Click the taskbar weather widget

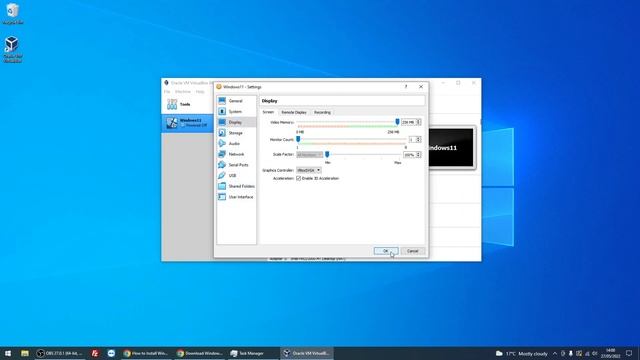(x=521, y=353)
